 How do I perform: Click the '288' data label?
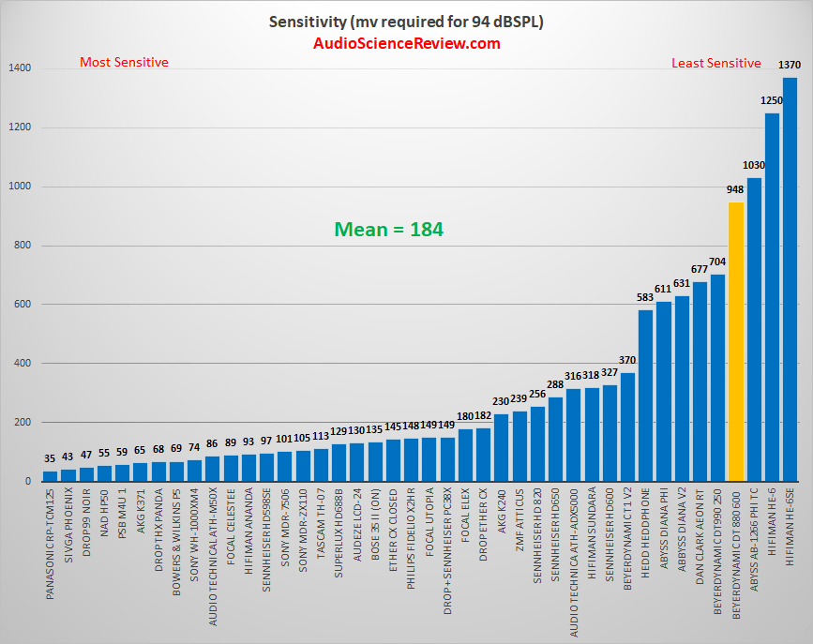tap(555, 384)
